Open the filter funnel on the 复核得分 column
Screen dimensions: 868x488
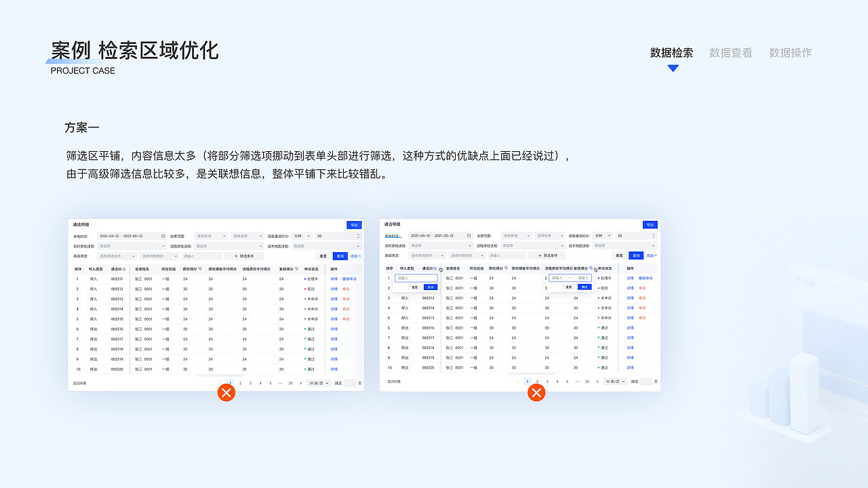[x=296, y=268]
